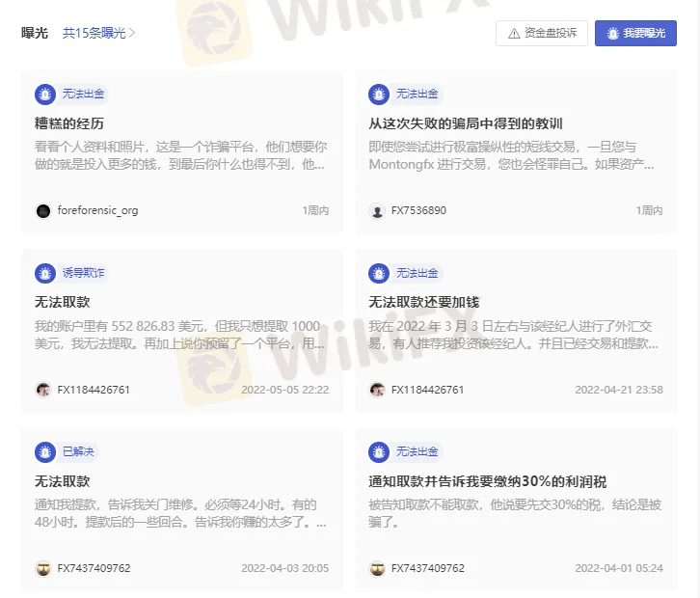Open foreforensic_org user avatar
The image size is (700, 598).
[43, 211]
